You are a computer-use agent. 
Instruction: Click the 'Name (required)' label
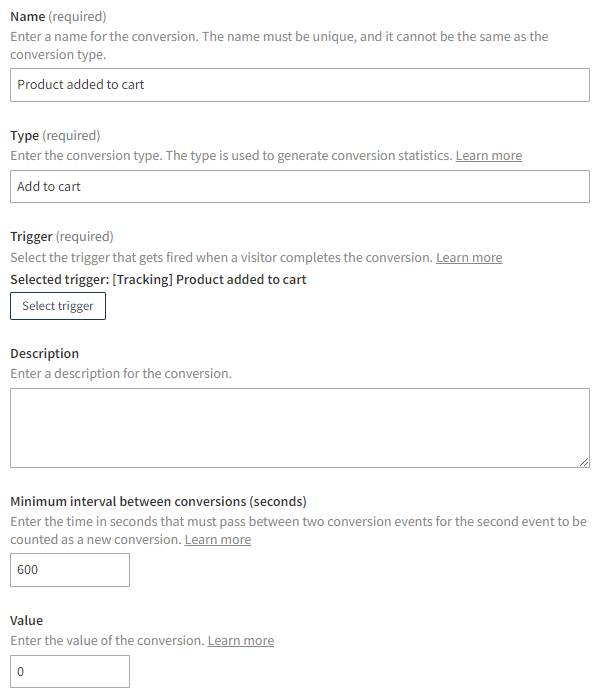58,17
